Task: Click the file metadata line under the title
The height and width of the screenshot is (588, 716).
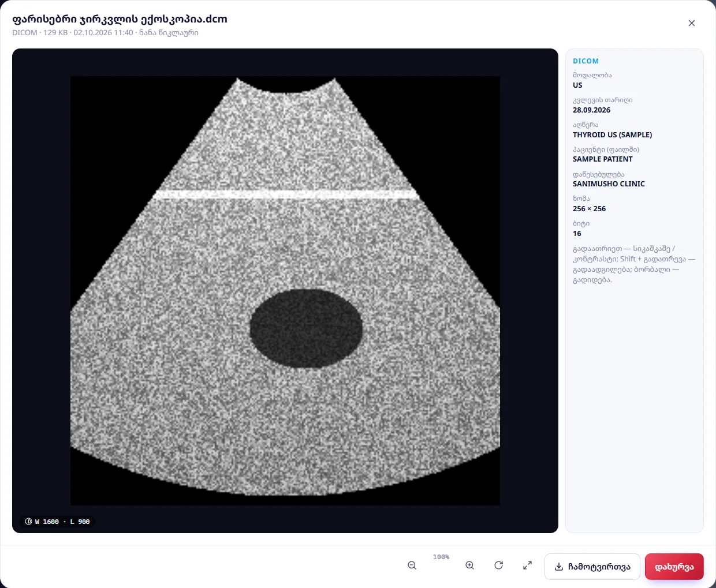Action: [105, 33]
